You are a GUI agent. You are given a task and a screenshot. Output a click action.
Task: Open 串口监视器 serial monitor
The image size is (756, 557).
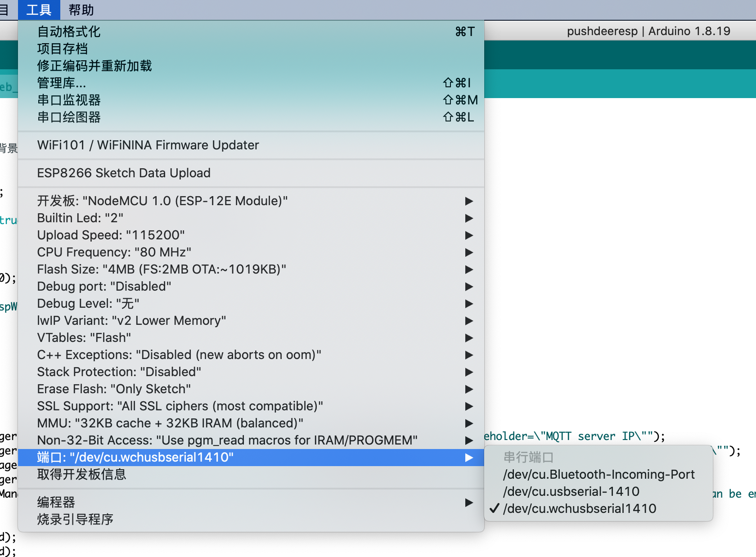251,100
